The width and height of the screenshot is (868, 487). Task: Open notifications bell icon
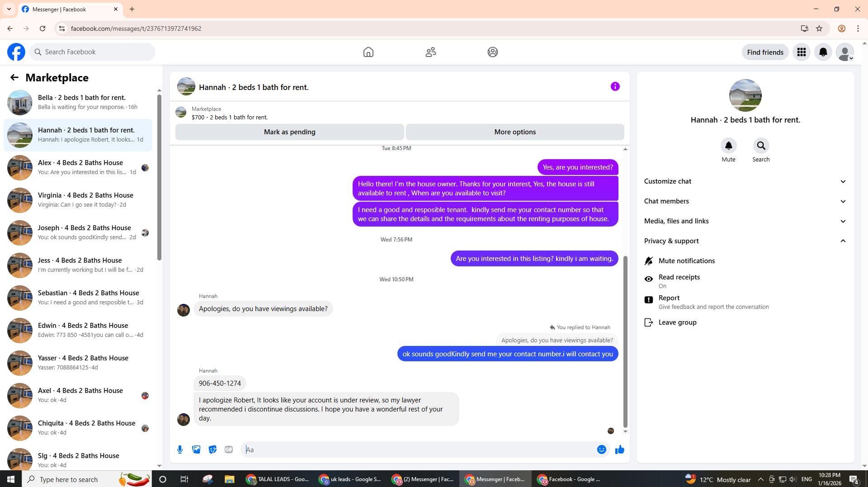pos(823,52)
